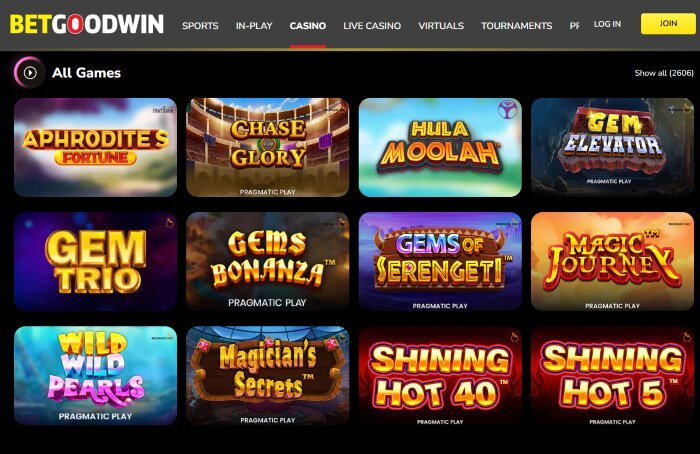The image size is (700, 454).
Task: Open the Chase for Glory game
Action: point(268,147)
